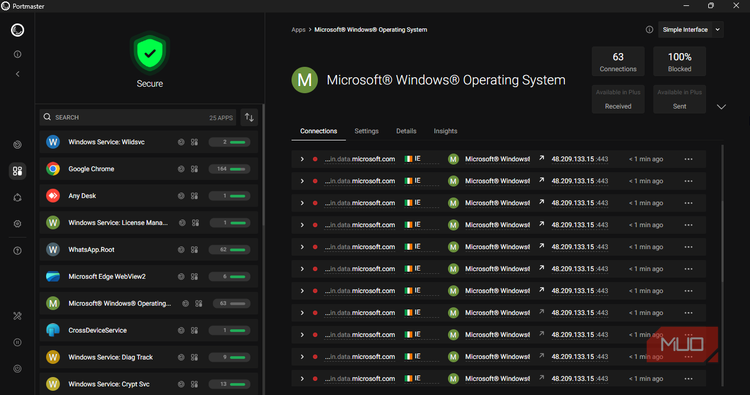Click the CrossDeviceService app icon
The height and width of the screenshot is (395, 750).
pyautogui.click(x=53, y=330)
